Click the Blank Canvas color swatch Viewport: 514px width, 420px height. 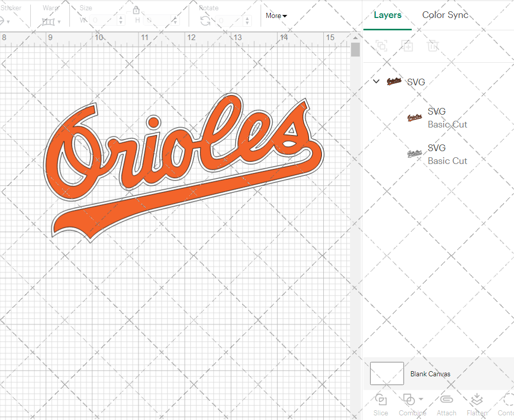pos(387,374)
